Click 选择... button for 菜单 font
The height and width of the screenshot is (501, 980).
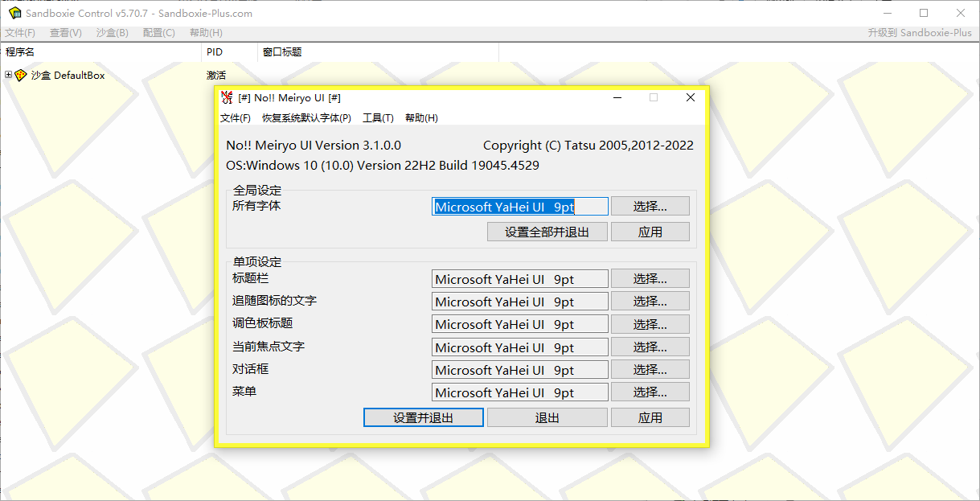[x=650, y=392]
